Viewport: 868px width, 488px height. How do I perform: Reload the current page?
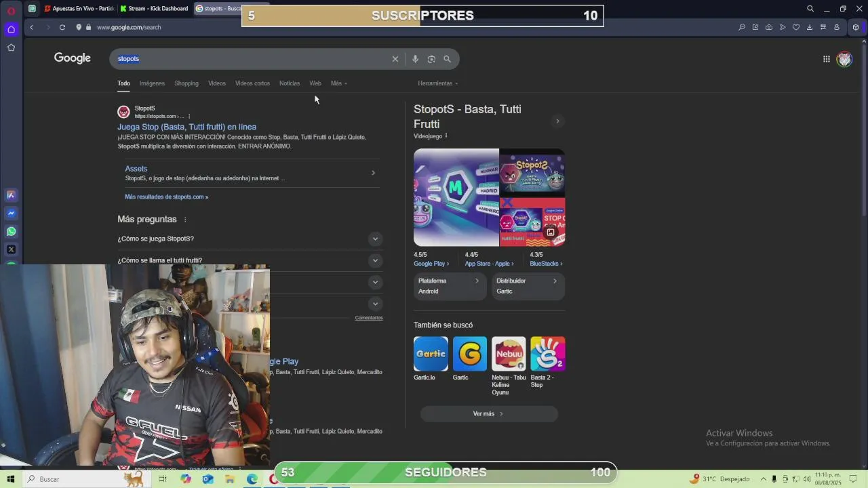click(x=62, y=27)
